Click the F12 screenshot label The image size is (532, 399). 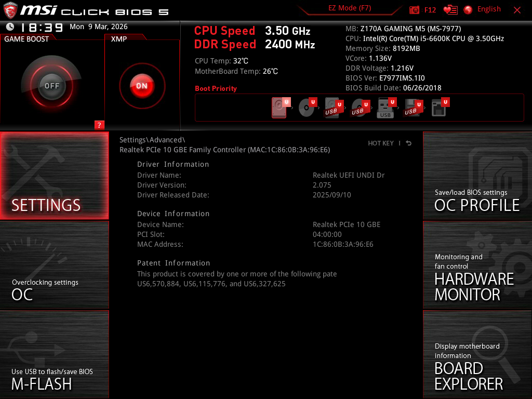(x=430, y=10)
